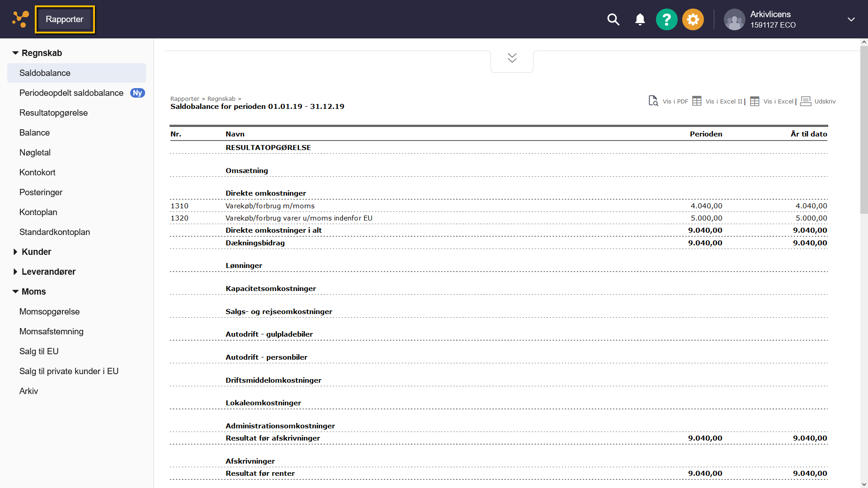Open Momsopgørelse report
Viewport: 868px width, 488px height.
point(49,311)
